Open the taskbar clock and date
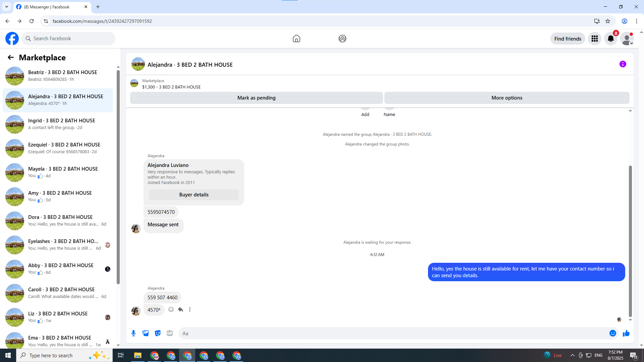Screen dimensions: 644x362 click(615, 355)
